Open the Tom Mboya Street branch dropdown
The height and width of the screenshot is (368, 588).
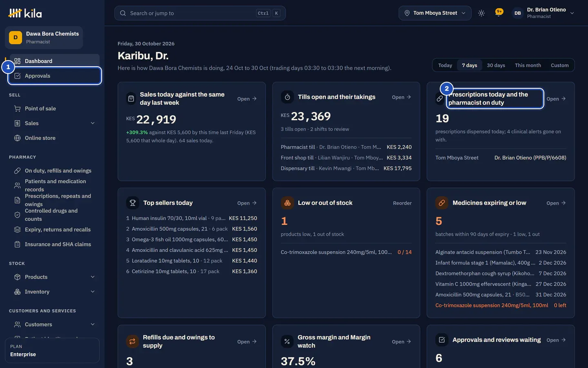click(x=435, y=13)
